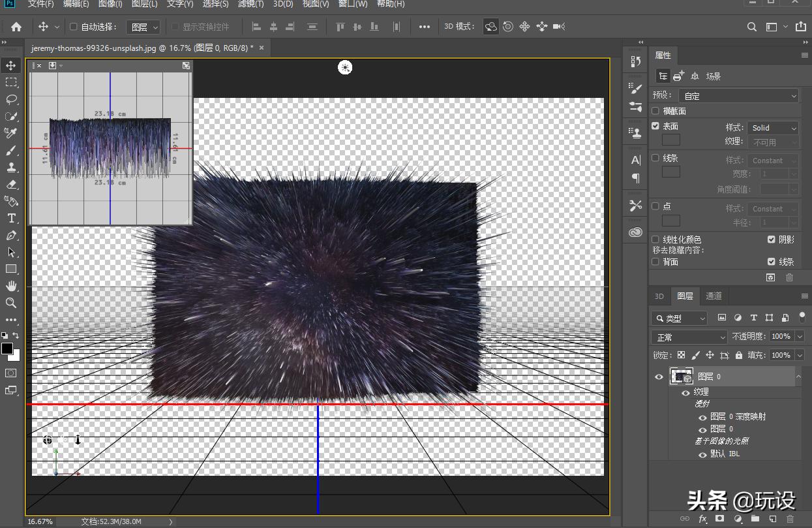Switch to the 通道 channels tab

pyautogui.click(x=714, y=296)
